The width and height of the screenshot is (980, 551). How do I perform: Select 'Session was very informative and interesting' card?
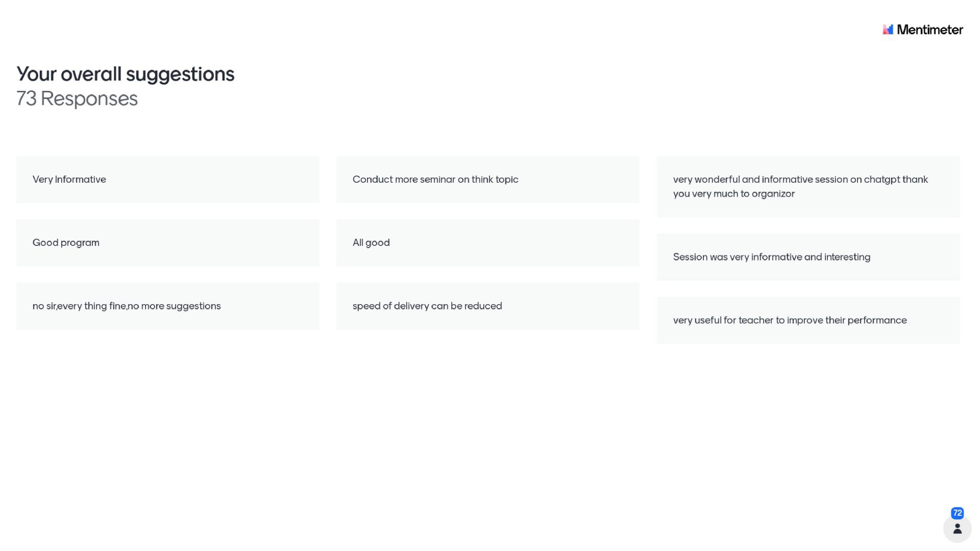pyautogui.click(x=808, y=257)
